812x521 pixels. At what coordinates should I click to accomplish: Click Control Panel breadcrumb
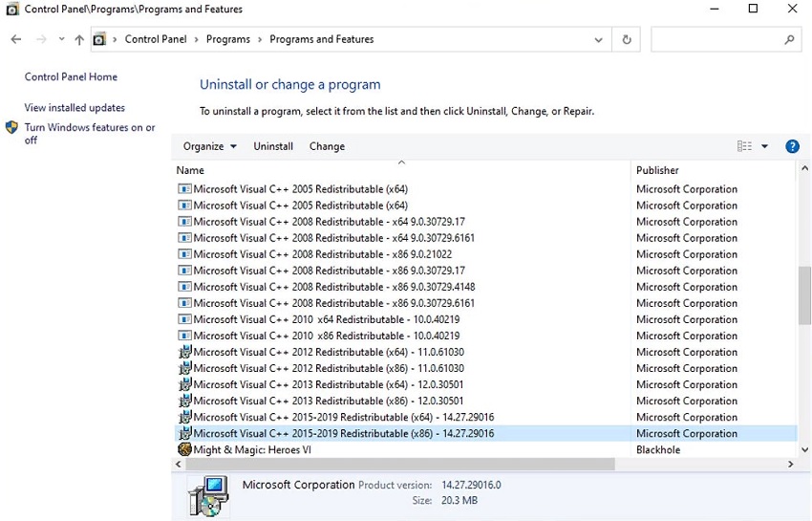pos(156,39)
